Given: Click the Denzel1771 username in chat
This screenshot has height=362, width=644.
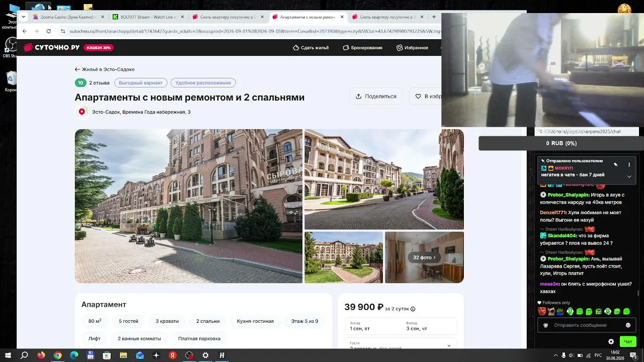Looking at the screenshot, I should 553,213.
